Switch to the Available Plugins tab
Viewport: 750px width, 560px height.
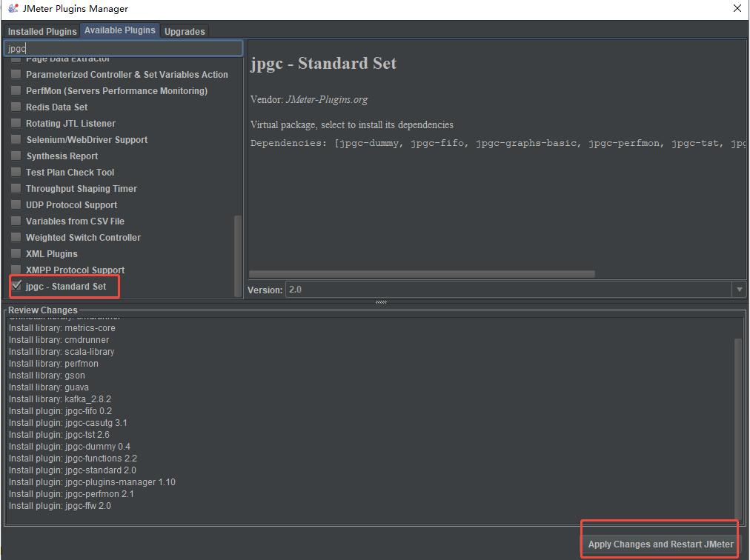(119, 30)
